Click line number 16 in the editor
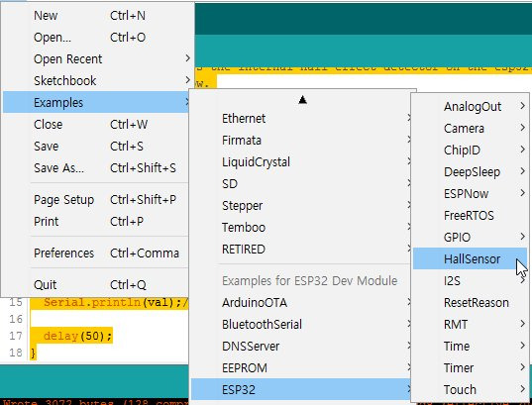Image resolution: width=532 pixels, height=405 pixels. pyautogui.click(x=16, y=319)
